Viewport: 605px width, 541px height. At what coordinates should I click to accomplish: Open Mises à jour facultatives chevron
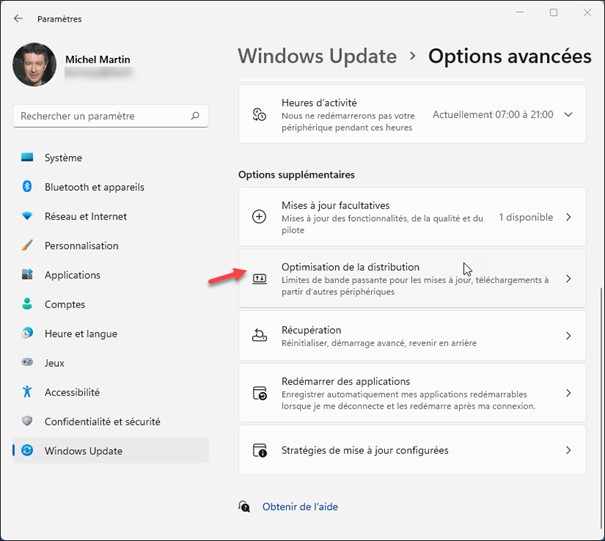click(x=568, y=217)
